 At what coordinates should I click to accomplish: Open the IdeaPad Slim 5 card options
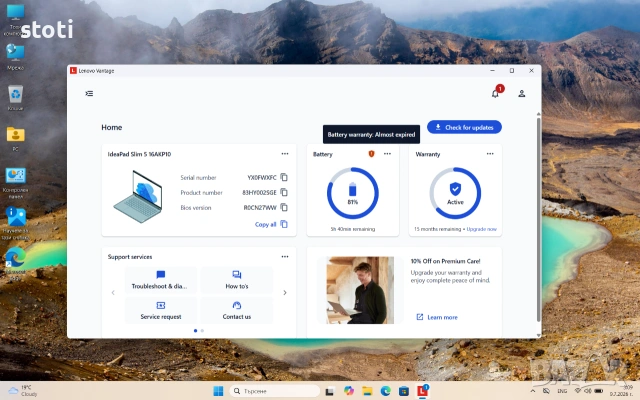(x=285, y=154)
